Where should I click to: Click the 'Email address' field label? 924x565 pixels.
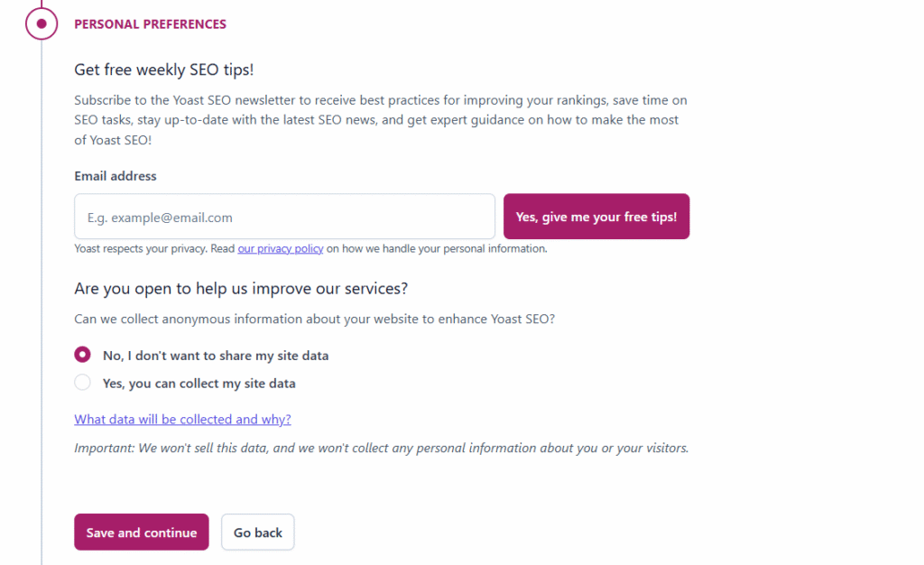tap(115, 176)
